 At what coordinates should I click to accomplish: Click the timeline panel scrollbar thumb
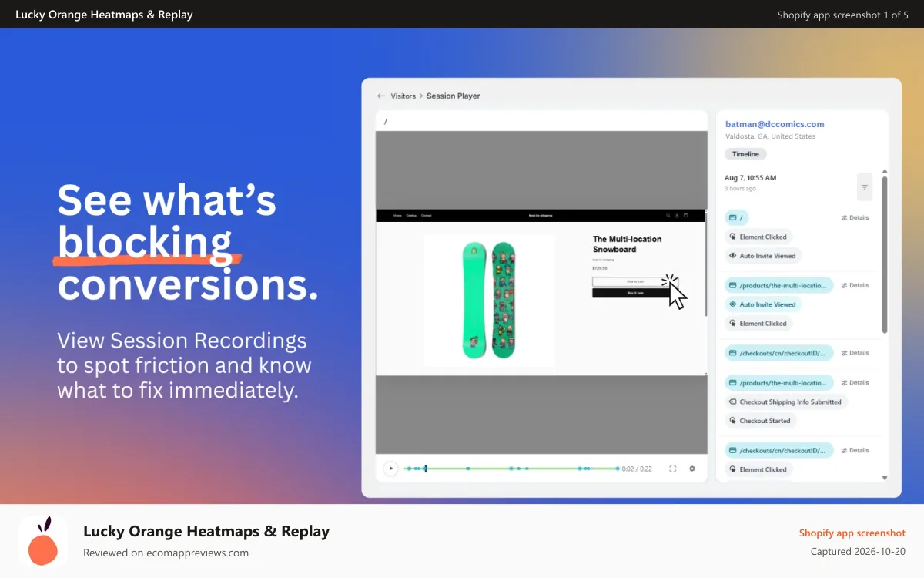click(x=884, y=255)
